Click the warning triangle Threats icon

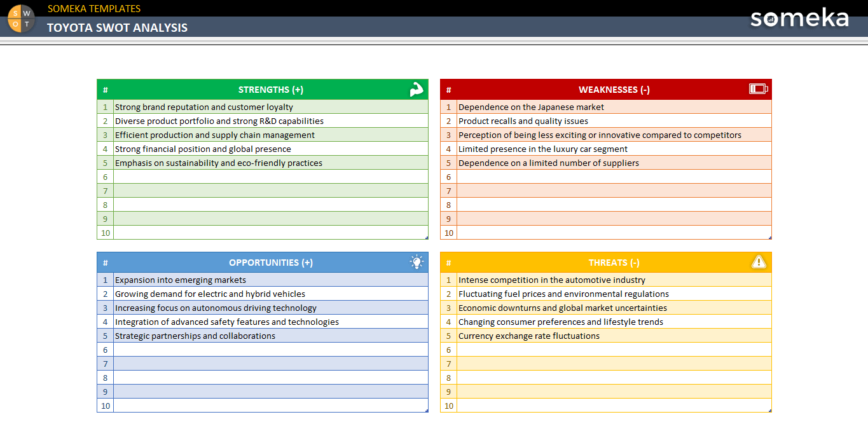click(759, 262)
